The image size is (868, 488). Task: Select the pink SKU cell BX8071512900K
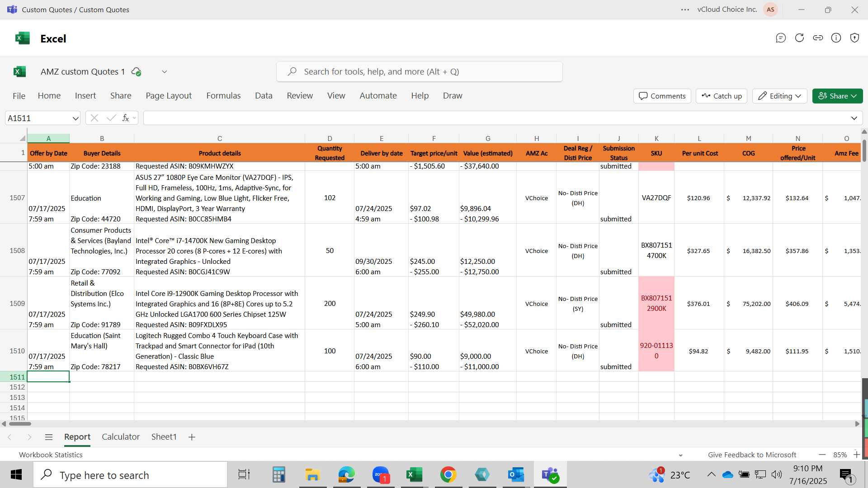[656, 303]
